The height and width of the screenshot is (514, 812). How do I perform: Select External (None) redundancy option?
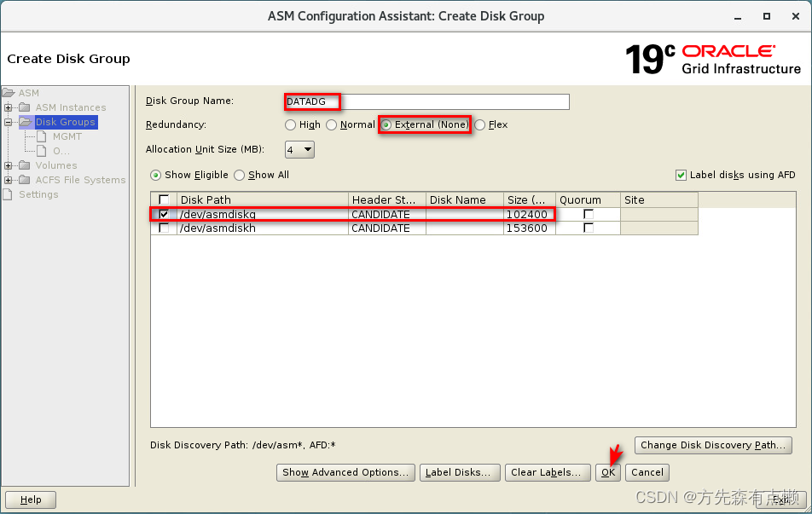[x=386, y=124]
